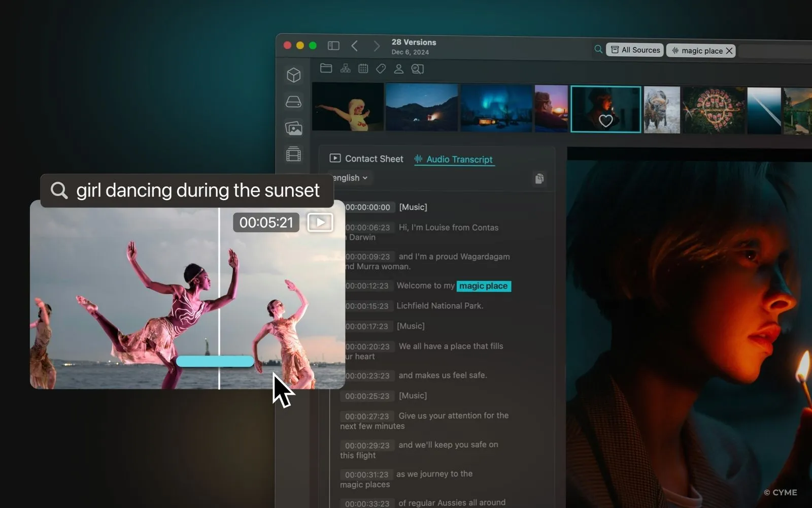Open the All Sources scope selector
Viewport: 812px width, 508px height.
click(x=635, y=50)
